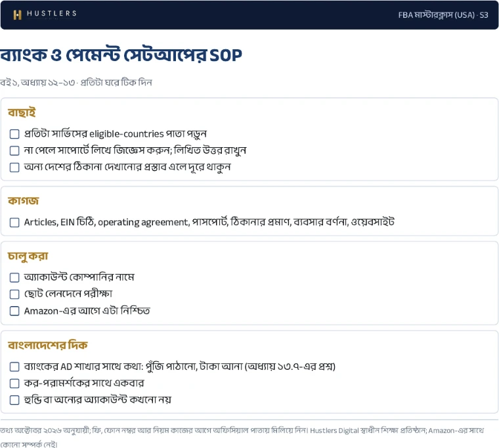Tick the 'ব্যাংকের AD শাখার সাথে কথা' checkbox
Image resolution: width=499 pixels, height=448 pixels.
point(14,367)
